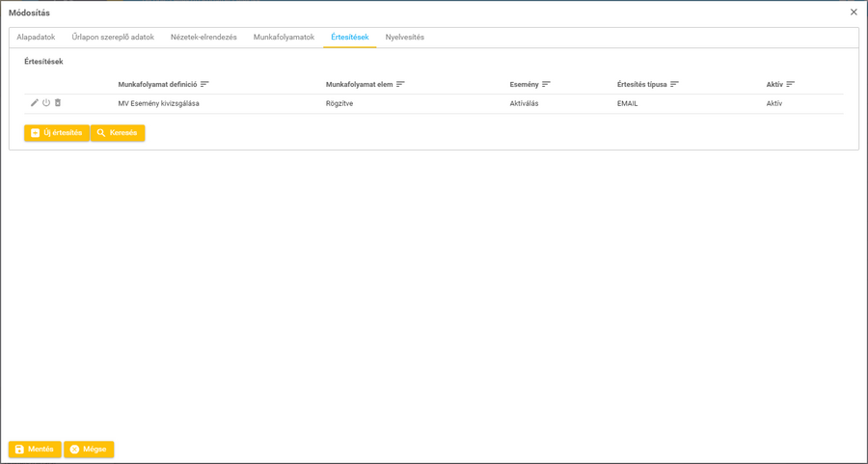Click sort icon beside Munkafolyamat elem
Viewport: 868px width, 464px height.
[x=401, y=85]
